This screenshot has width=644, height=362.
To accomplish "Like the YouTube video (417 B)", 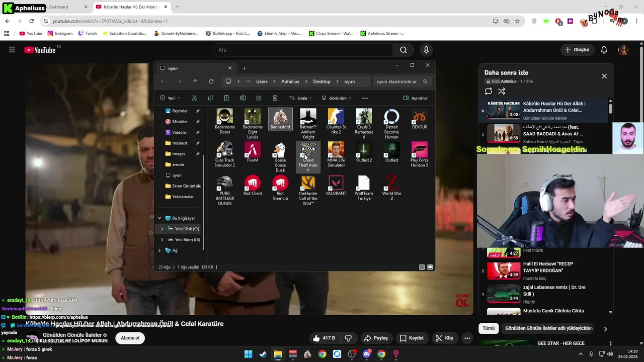I will [324, 338].
